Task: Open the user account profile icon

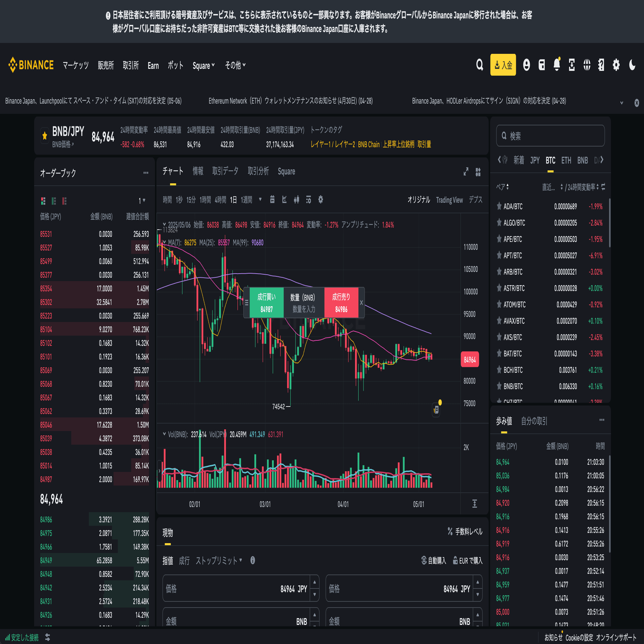Action: pos(526,65)
